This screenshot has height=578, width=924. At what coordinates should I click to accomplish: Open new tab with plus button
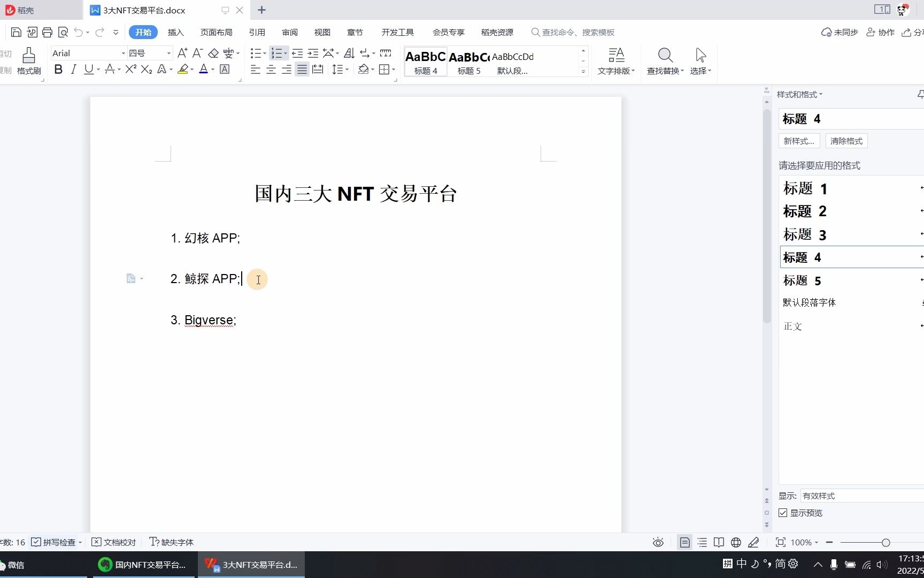click(261, 10)
